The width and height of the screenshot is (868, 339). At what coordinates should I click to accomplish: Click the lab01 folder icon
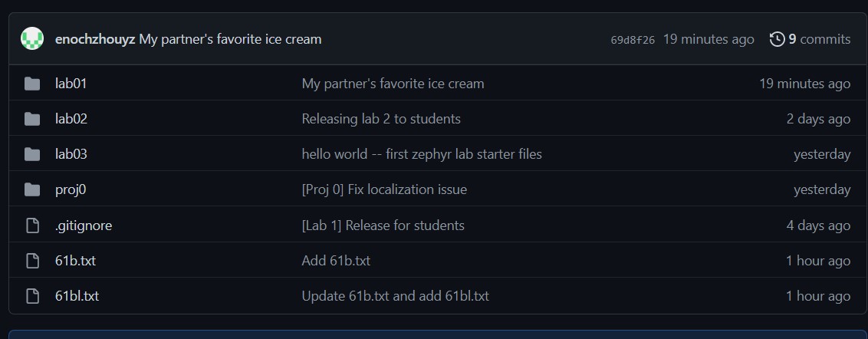coord(32,84)
